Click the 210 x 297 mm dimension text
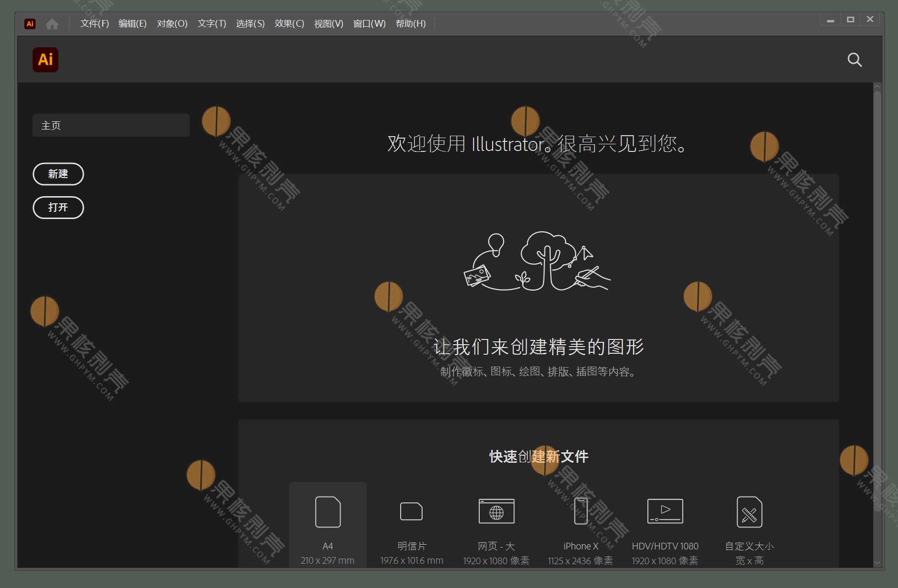The image size is (898, 588). click(x=328, y=560)
